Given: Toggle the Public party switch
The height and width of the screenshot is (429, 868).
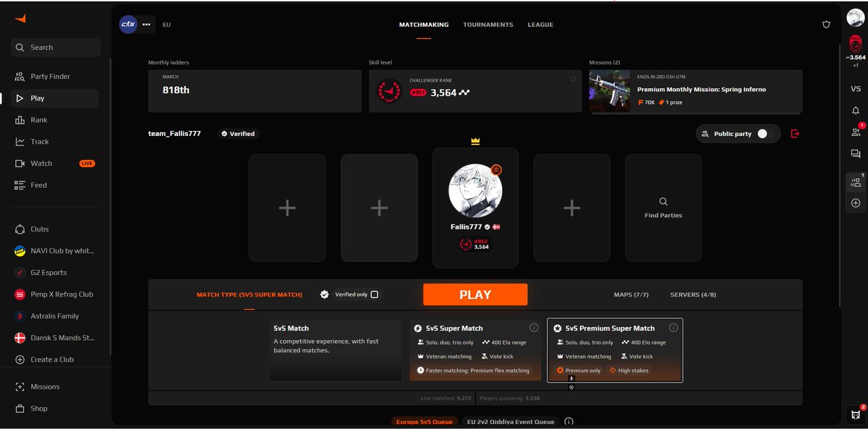Looking at the screenshot, I should tap(766, 134).
